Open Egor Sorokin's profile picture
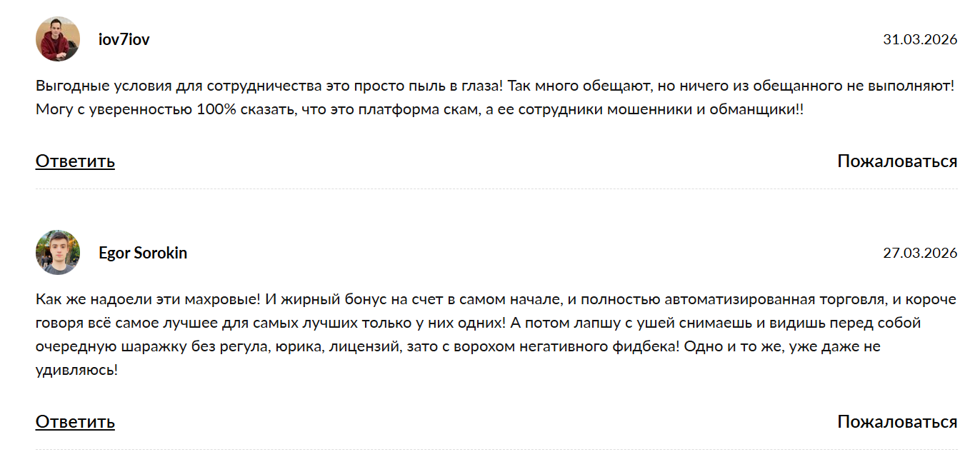Screen dimensions: 980x452 point(58,253)
